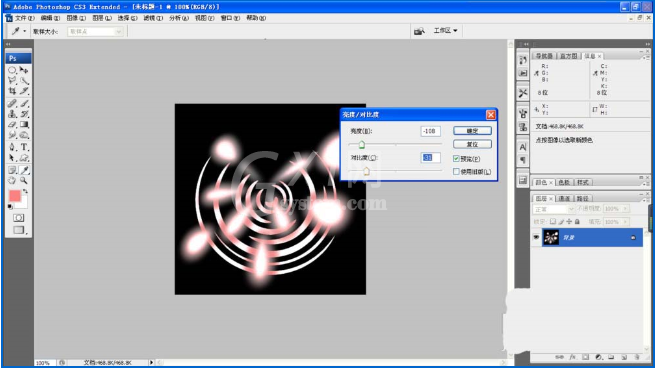The image size is (655, 369).
Task: Open the File menu
Action: 25,18
